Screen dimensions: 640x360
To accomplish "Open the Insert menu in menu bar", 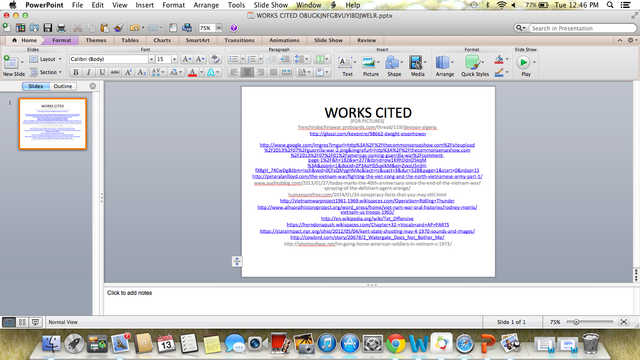I will coord(144,5).
